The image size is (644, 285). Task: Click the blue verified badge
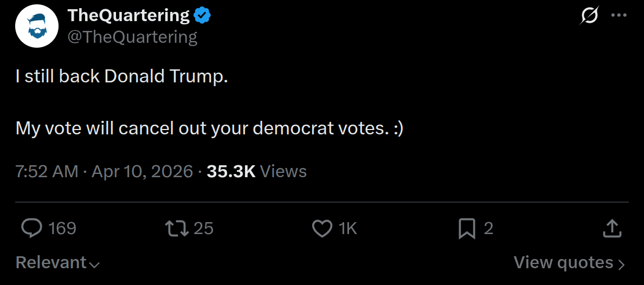[202, 16]
